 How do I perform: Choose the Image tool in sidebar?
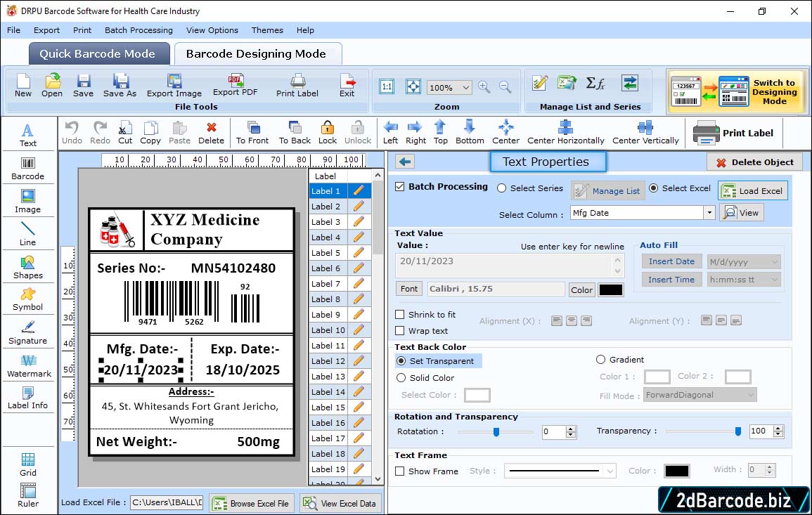tap(28, 202)
